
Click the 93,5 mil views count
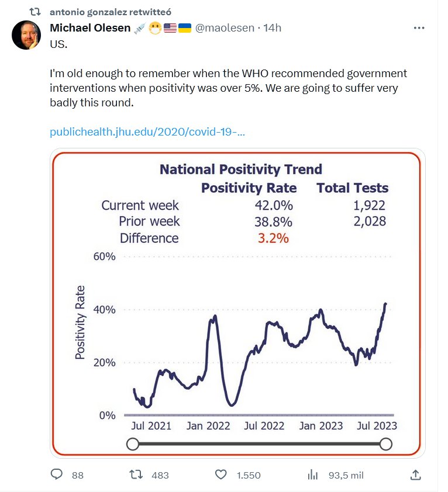coord(346,476)
